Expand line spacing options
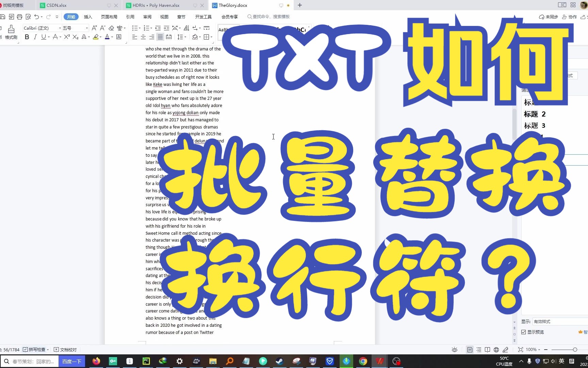Viewport: 588px width, 368px height. click(x=185, y=37)
